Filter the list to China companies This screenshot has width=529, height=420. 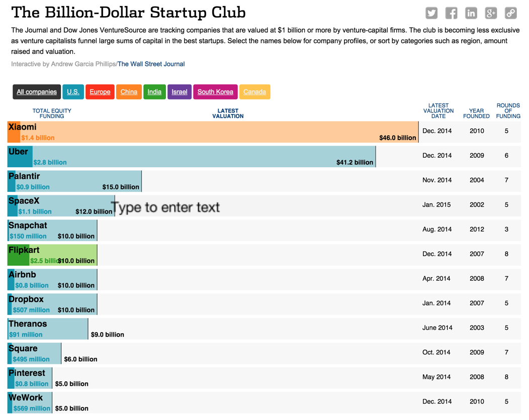[129, 92]
